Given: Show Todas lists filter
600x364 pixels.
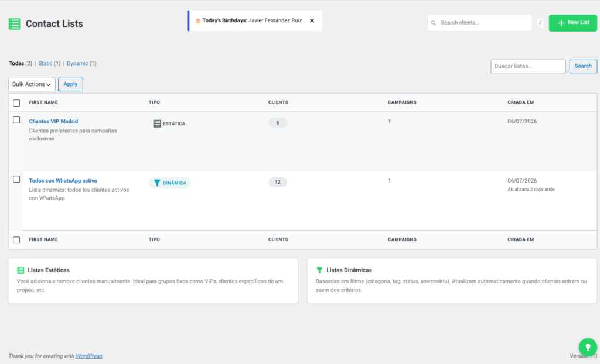Looking at the screenshot, I should click(x=16, y=63).
